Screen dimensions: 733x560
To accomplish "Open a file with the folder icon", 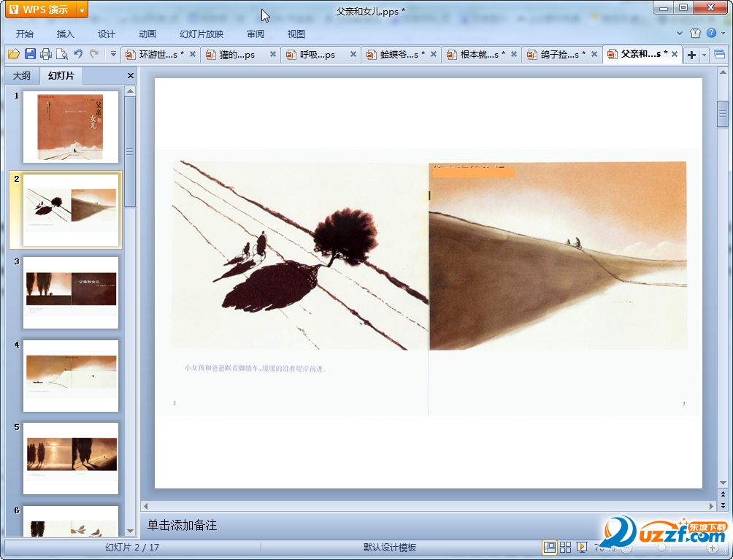I will tap(14, 54).
